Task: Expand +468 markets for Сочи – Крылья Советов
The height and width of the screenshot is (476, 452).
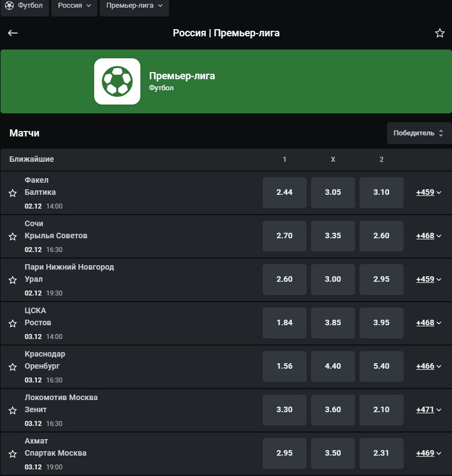Action: pos(428,236)
